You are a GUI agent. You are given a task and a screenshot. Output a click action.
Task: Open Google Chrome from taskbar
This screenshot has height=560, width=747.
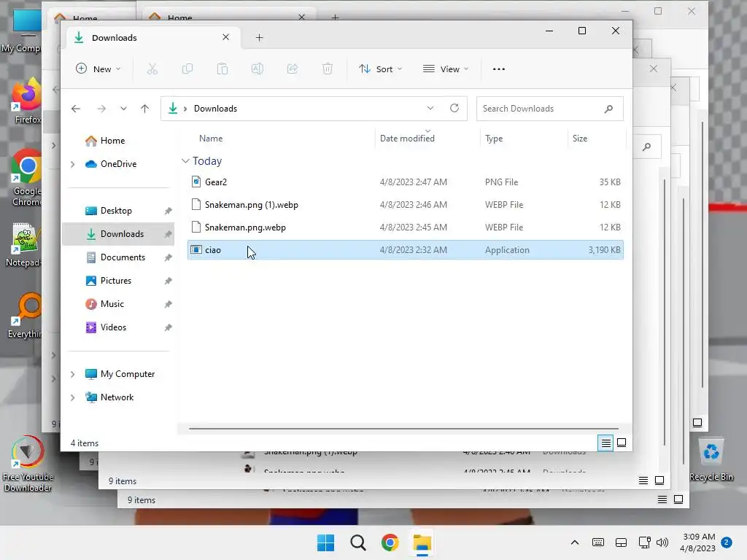390,542
